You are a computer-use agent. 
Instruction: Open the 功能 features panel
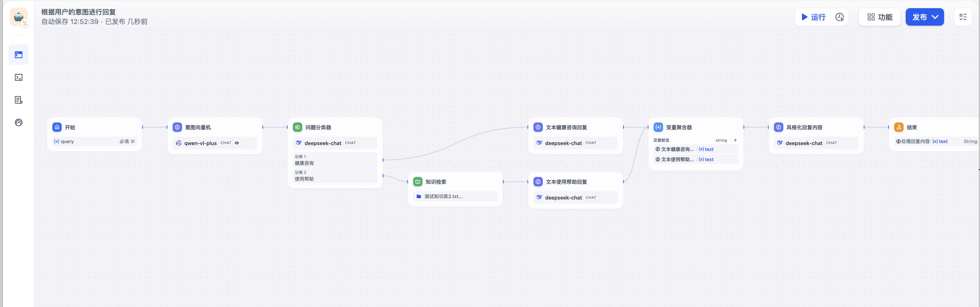[879, 17]
